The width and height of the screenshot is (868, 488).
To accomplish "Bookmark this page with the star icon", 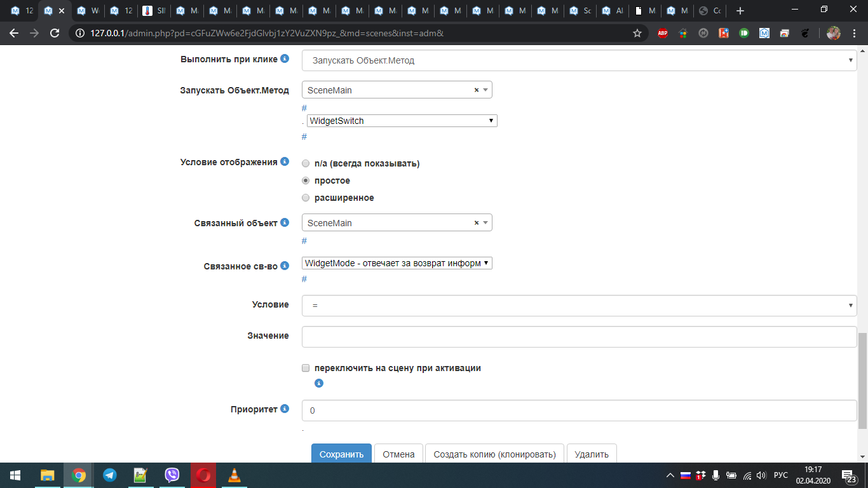I will coord(637,33).
